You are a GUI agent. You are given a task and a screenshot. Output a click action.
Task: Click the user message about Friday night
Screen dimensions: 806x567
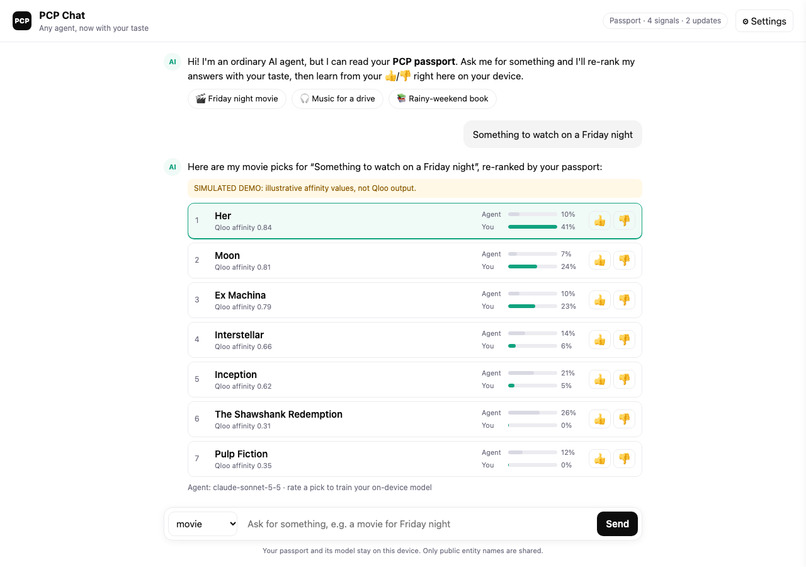pos(553,135)
